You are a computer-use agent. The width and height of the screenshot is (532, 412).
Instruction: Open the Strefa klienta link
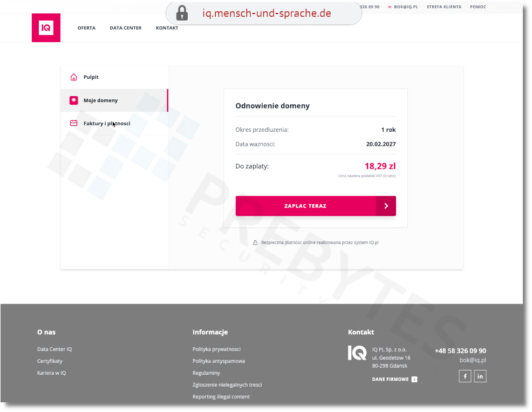444,7
